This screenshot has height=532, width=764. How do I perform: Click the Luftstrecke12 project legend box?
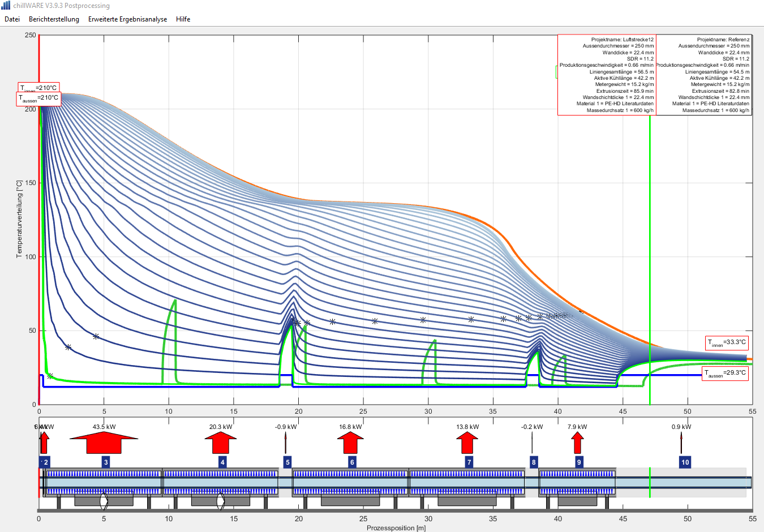(x=606, y=75)
